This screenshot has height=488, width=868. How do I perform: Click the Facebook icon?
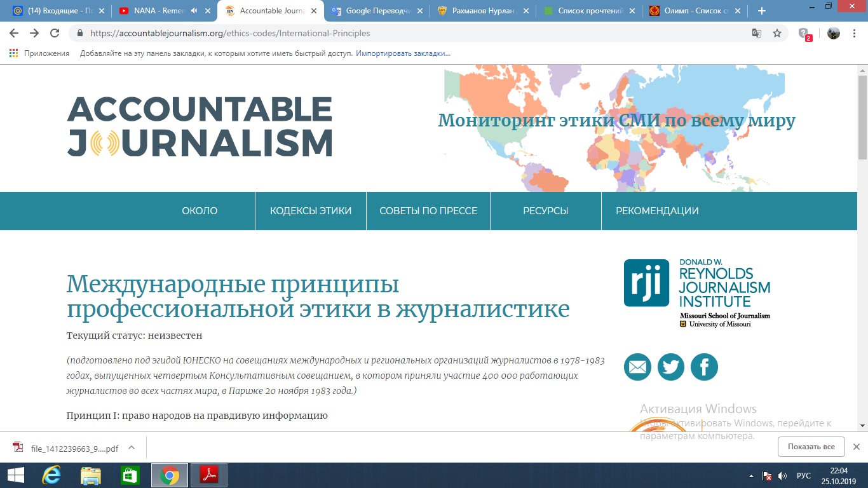point(704,367)
